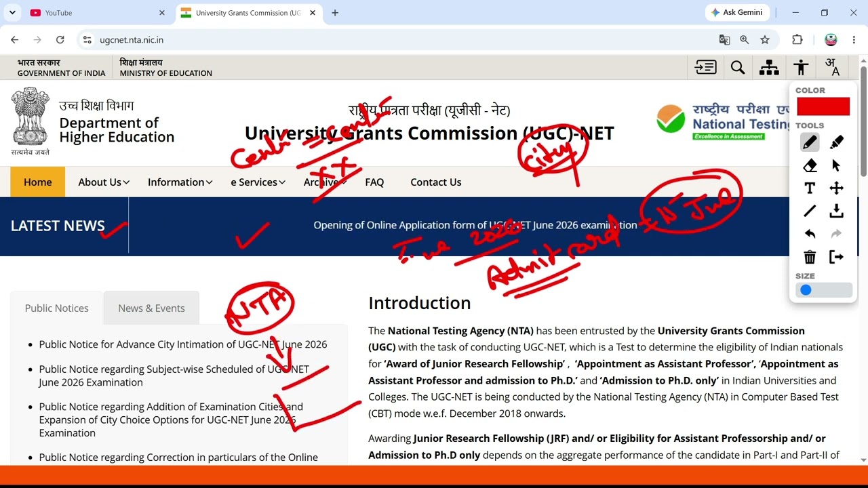Expand Archive dropdown menu
The width and height of the screenshot is (868, 488).
(x=325, y=182)
